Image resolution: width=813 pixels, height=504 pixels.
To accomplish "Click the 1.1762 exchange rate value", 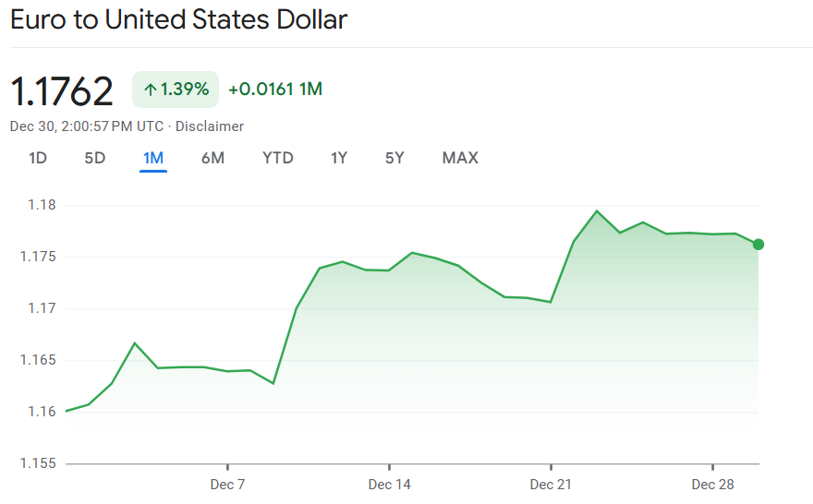I will click(x=62, y=90).
